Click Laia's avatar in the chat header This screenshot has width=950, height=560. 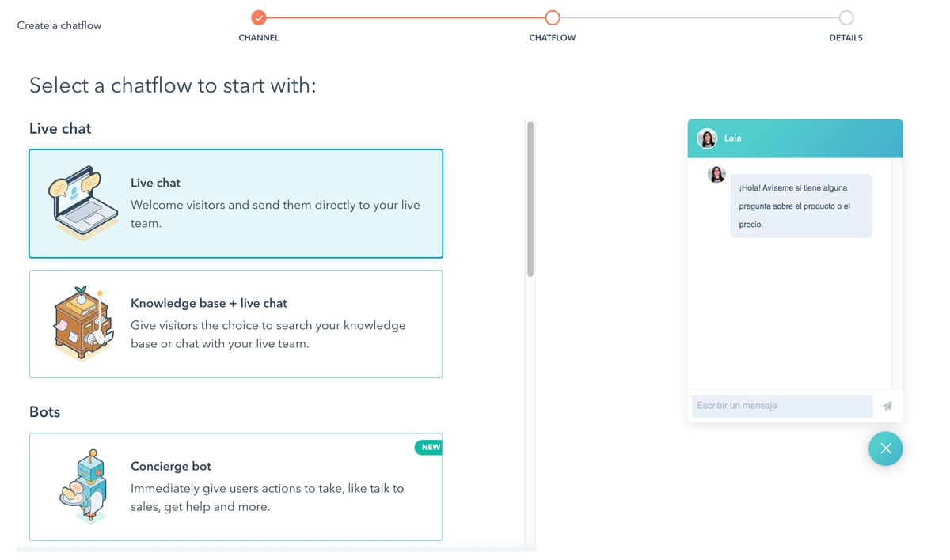707,138
